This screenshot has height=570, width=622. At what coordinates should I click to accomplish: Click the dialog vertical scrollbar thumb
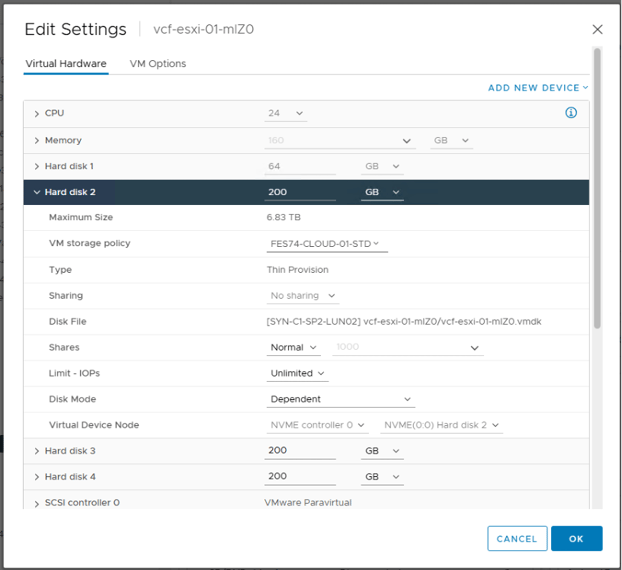coord(597,188)
